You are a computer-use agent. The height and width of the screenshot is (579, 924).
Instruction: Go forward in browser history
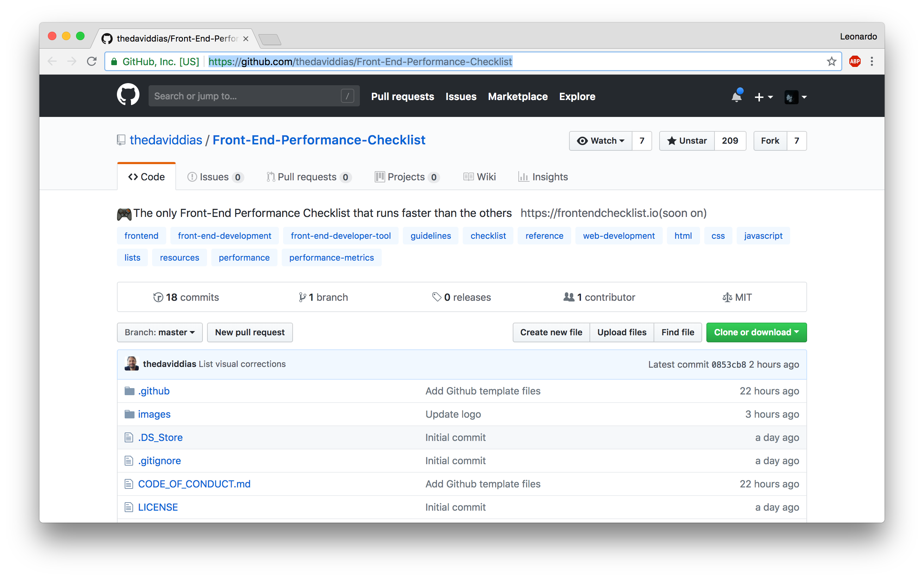[71, 61]
